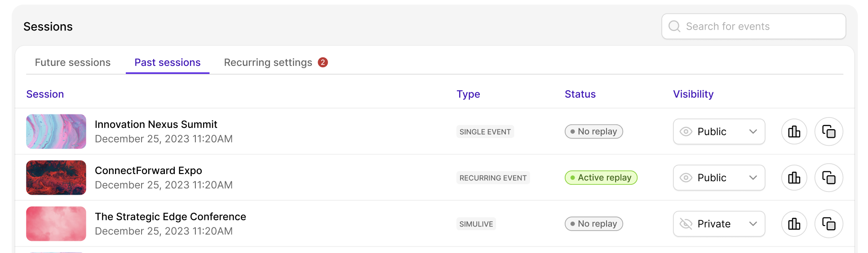Click the eye icon for ConnectForward Expo
This screenshot has height=253, width=868.
686,178
